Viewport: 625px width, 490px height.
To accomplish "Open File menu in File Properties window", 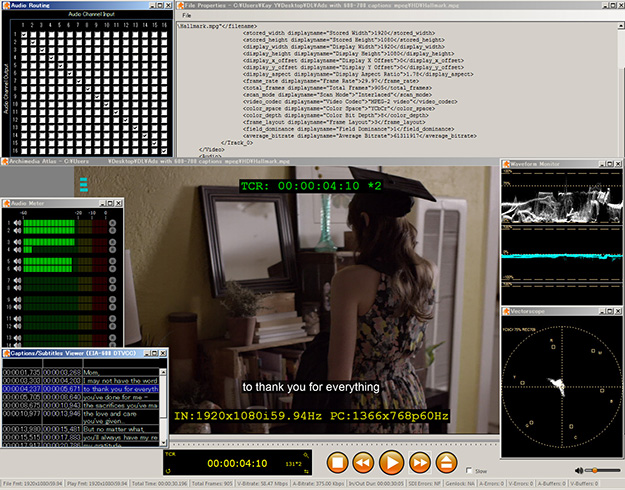I will pyautogui.click(x=186, y=15).
